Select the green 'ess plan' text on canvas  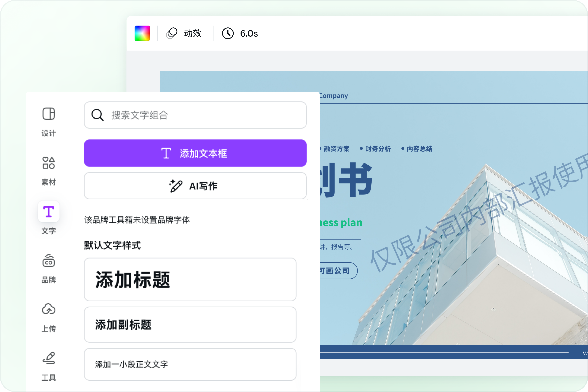[x=341, y=223]
